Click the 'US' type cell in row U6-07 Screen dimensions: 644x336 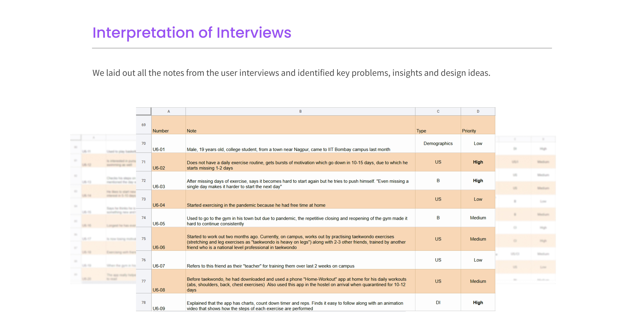(438, 260)
